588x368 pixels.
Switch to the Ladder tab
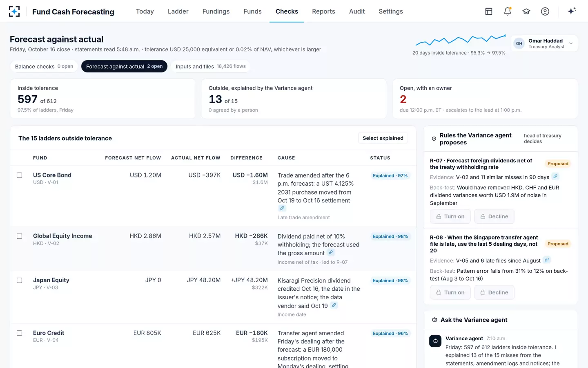click(x=178, y=11)
